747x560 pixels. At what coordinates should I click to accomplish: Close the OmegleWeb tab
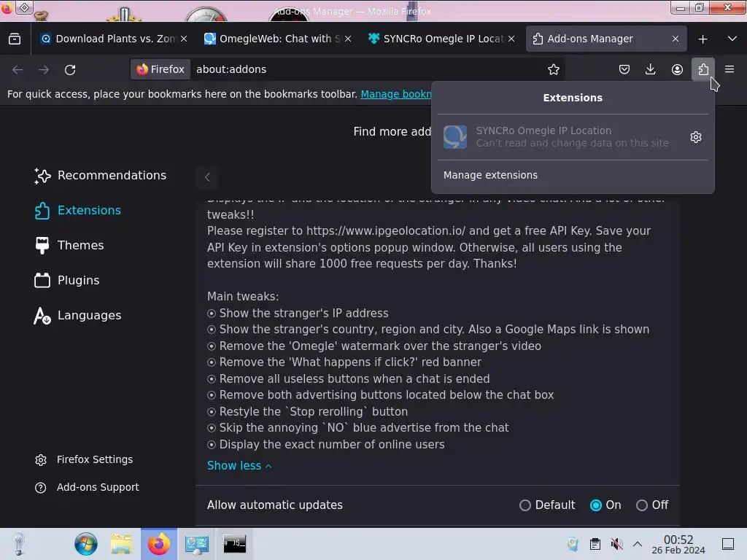348,39
